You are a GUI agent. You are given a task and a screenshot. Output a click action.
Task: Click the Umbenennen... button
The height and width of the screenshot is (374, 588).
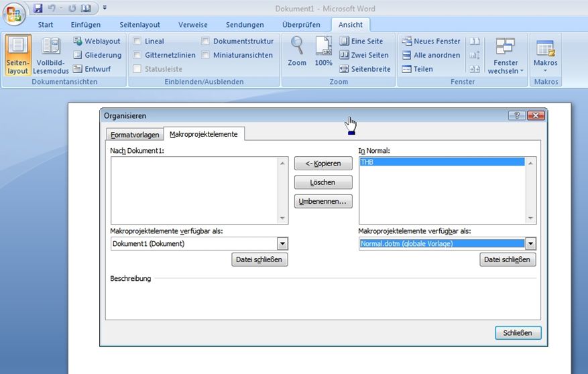point(323,201)
